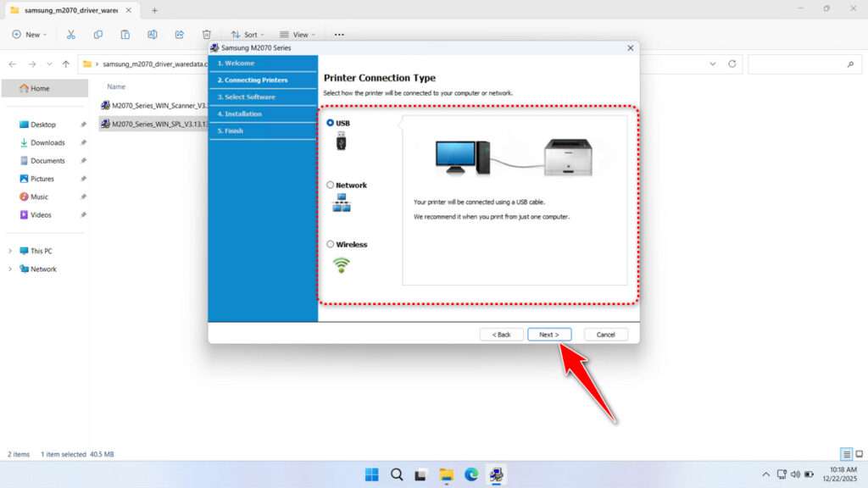This screenshot has width=868, height=488.
Task: Select the Network connection type
Action: 331,185
